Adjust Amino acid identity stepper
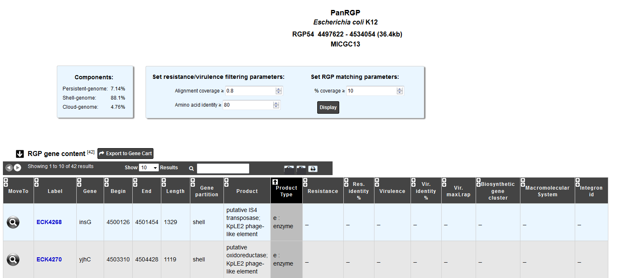This screenshot has width=644, height=278. [x=276, y=105]
